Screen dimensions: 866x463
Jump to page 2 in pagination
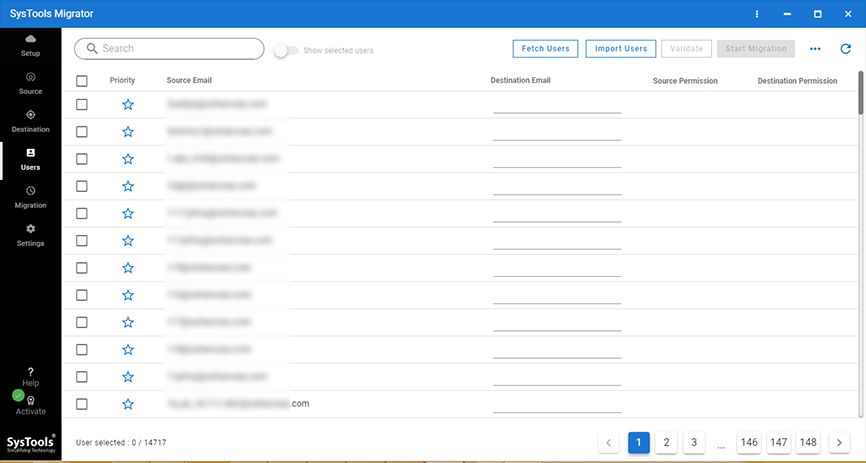(666, 443)
